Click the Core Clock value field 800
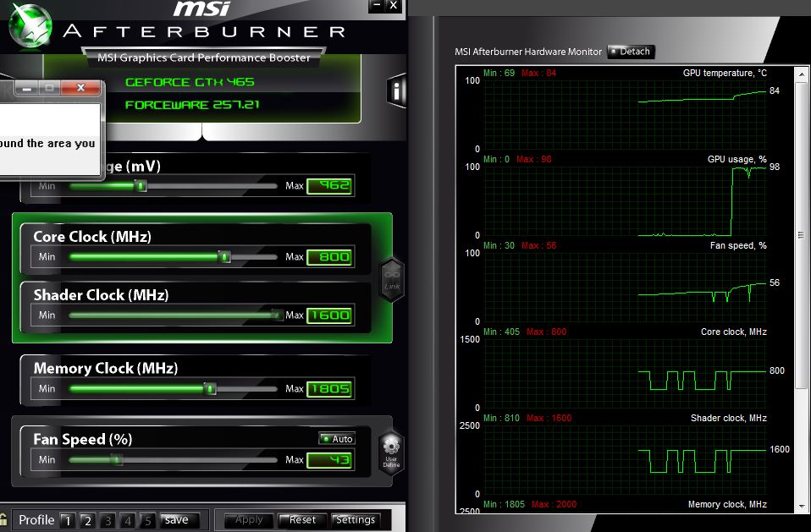811x532 pixels. point(329,257)
